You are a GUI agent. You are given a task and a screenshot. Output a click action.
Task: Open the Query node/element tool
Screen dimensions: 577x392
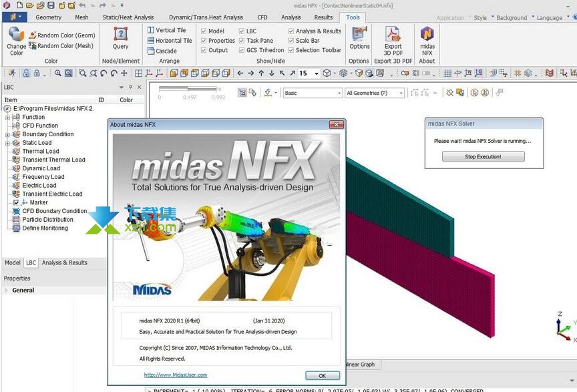tap(121, 38)
